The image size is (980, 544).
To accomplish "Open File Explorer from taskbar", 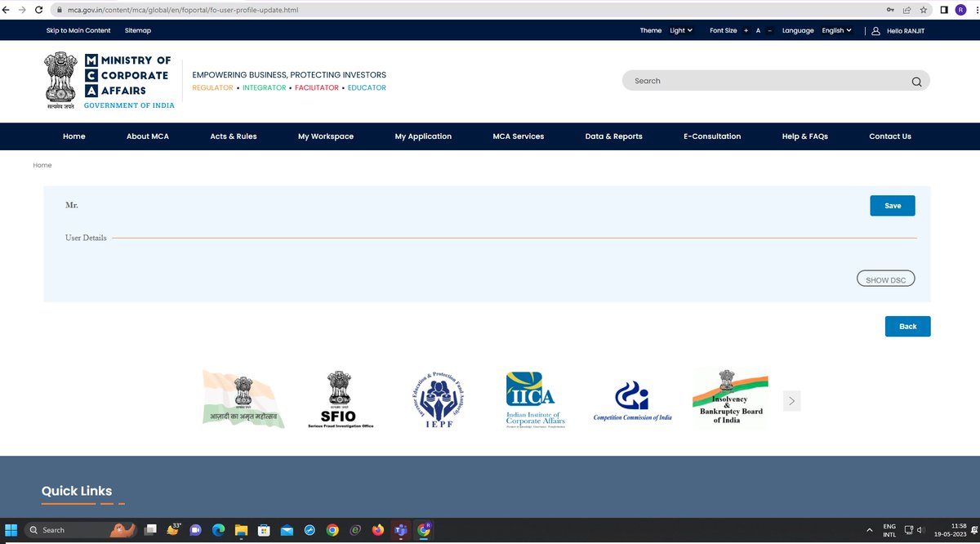I will (x=241, y=530).
